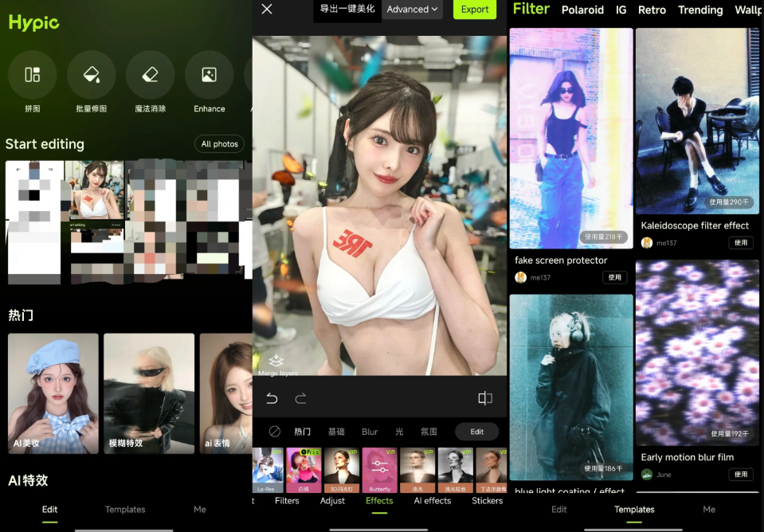Close the editor with the X icon

(x=267, y=9)
